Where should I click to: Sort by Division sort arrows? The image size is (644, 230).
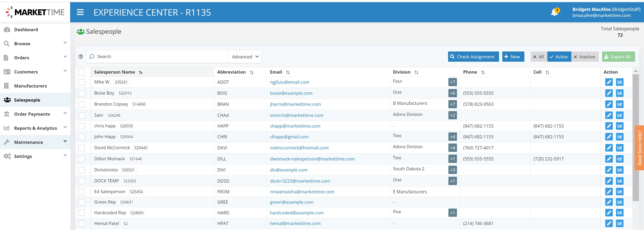coord(416,72)
